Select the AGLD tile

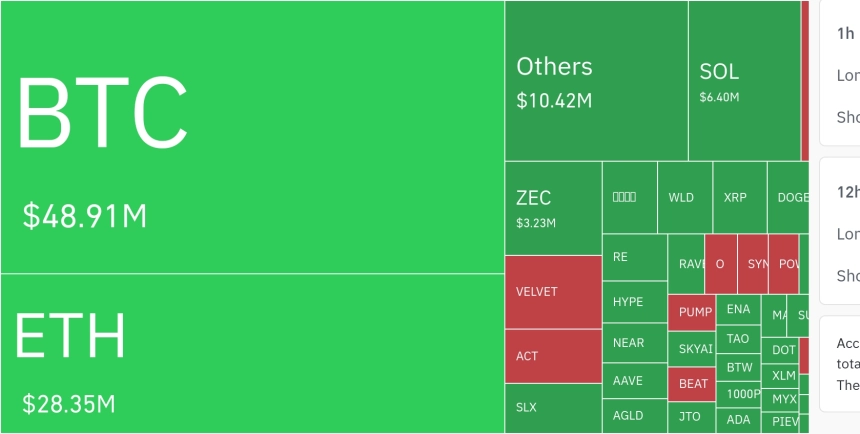coord(635,416)
